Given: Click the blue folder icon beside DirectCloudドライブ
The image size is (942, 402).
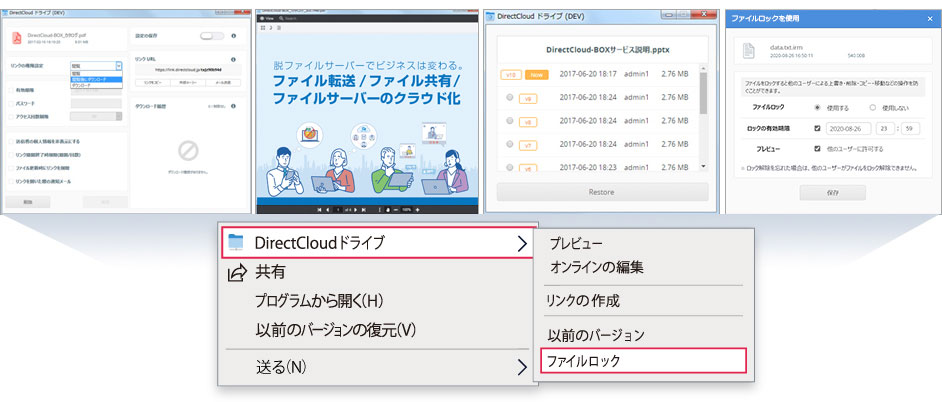Looking at the screenshot, I should [x=236, y=242].
